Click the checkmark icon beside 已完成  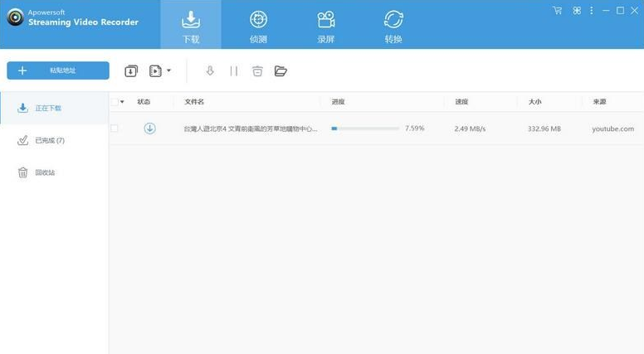(x=22, y=140)
